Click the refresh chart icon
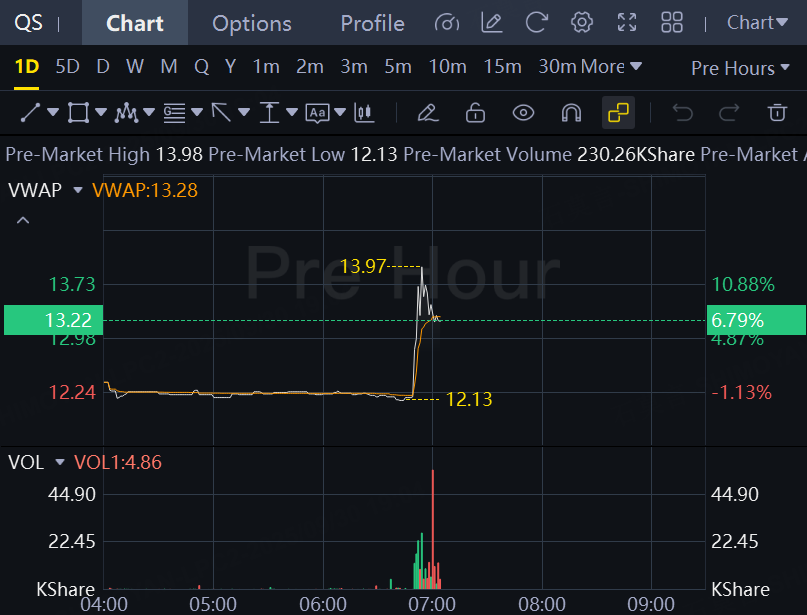 point(537,23)
